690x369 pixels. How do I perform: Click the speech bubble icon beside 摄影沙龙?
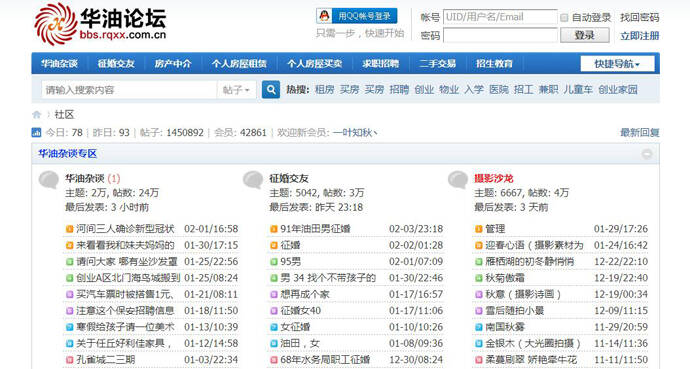coord(458,180)
